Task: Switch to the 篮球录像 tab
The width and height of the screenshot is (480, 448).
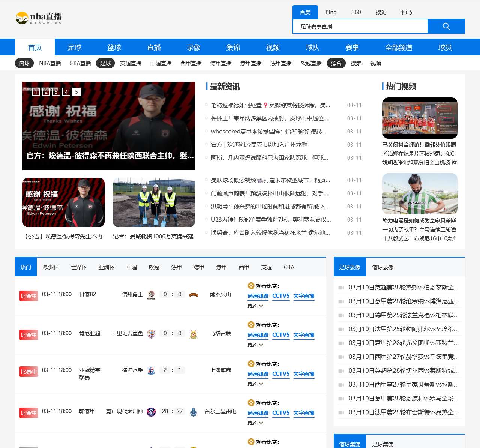Action: point(383,267)
